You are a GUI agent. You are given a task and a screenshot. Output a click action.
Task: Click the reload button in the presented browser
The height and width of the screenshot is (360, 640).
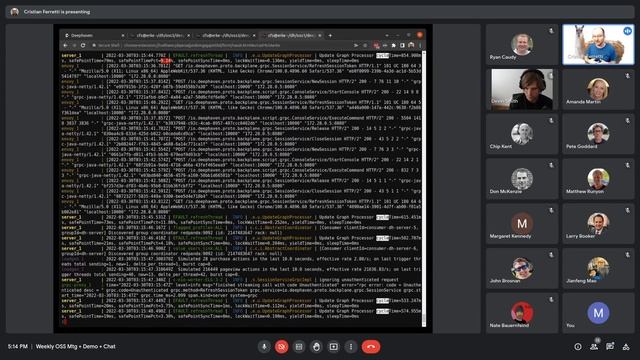coord(83,45)
